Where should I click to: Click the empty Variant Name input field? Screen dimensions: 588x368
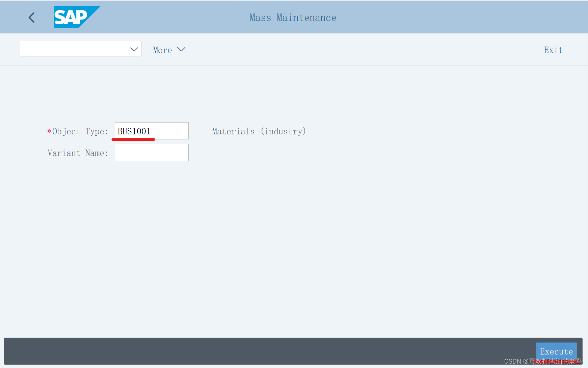pos(151,153)
